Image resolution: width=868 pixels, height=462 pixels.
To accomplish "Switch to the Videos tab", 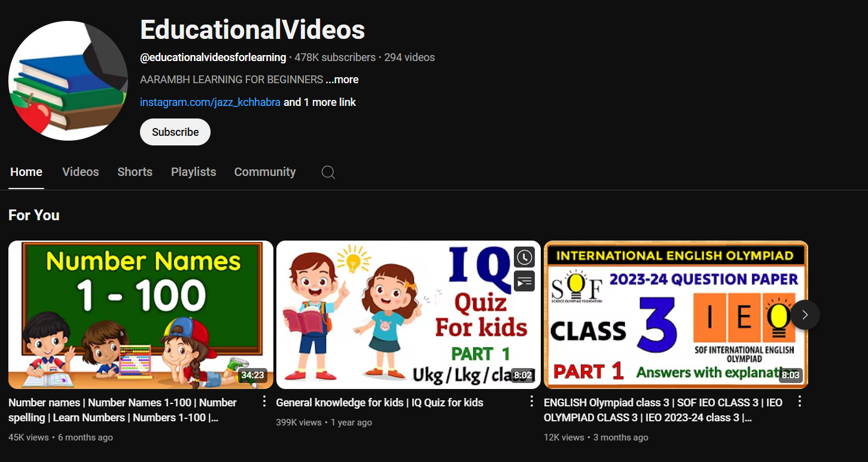I will click(81, 172).
